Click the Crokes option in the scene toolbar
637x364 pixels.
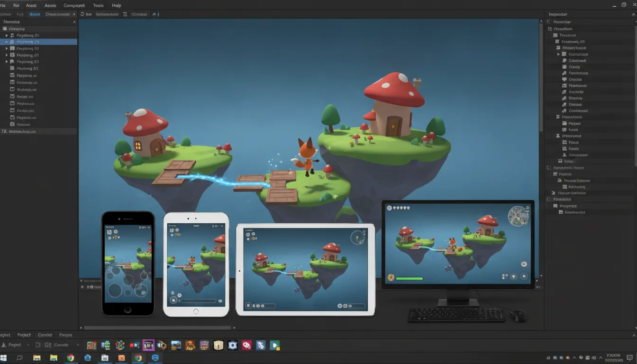139,14
